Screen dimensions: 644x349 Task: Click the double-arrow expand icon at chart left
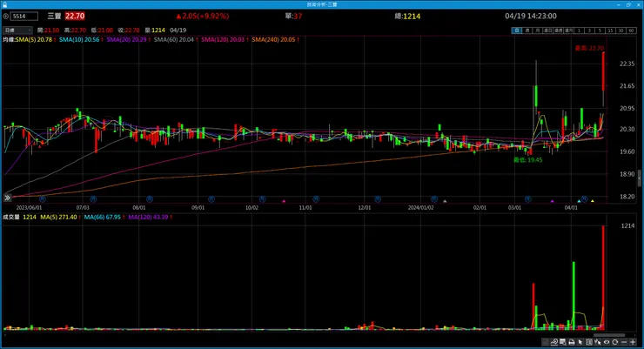[7, 198]
